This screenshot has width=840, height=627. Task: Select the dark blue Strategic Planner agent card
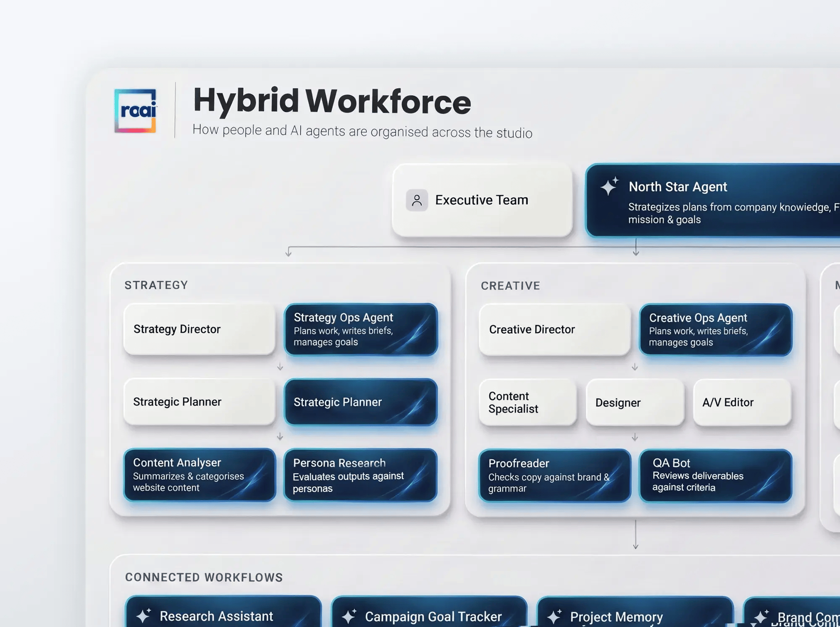(x=361, y=402)
